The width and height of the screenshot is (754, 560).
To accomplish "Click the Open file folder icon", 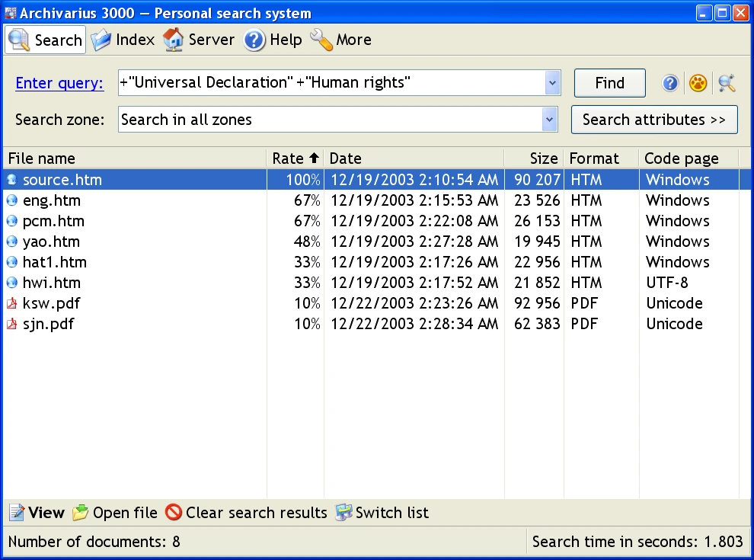I will (79, 513).
